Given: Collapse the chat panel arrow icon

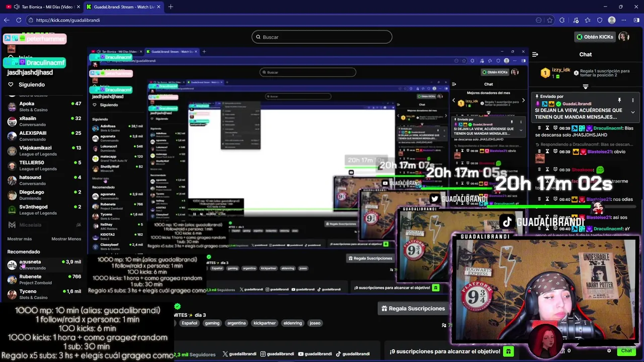Looking at the screenshot, I should tap(535, 54).
